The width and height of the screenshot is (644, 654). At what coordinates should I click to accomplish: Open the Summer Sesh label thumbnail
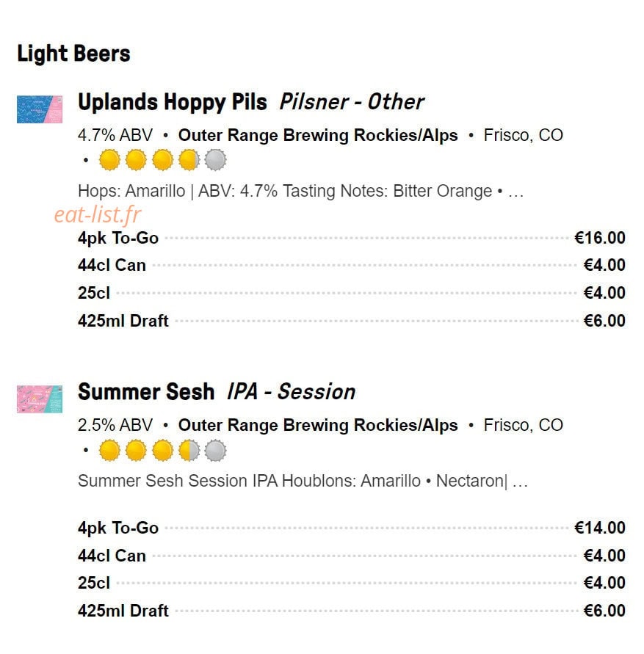pos(40,399)
